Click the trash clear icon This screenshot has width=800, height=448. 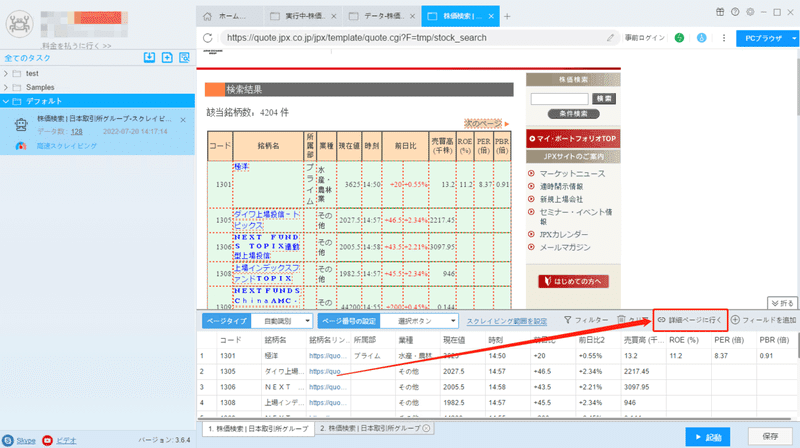click(x=621, y=319)
